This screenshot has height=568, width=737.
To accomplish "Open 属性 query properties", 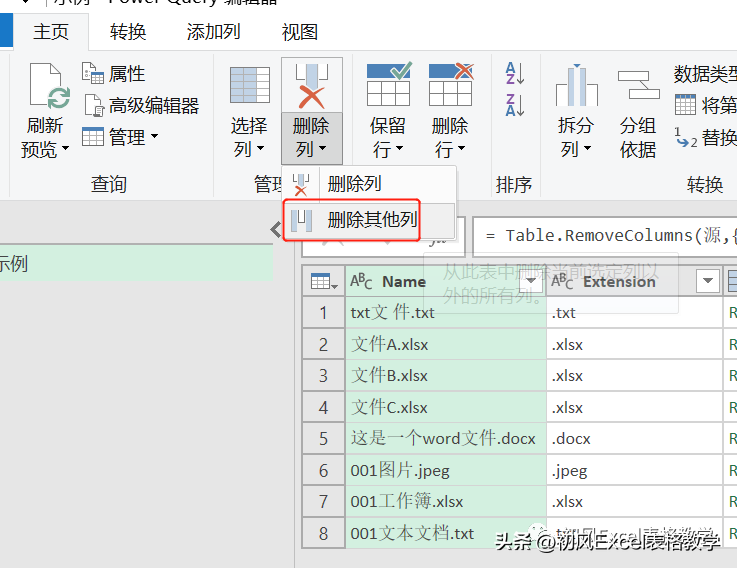I will point(113,73).
